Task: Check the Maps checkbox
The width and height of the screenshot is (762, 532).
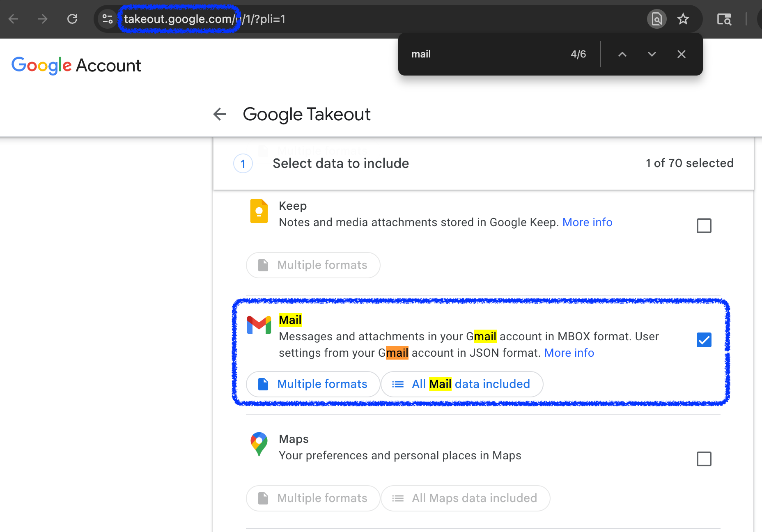Action: coord(704,459)
